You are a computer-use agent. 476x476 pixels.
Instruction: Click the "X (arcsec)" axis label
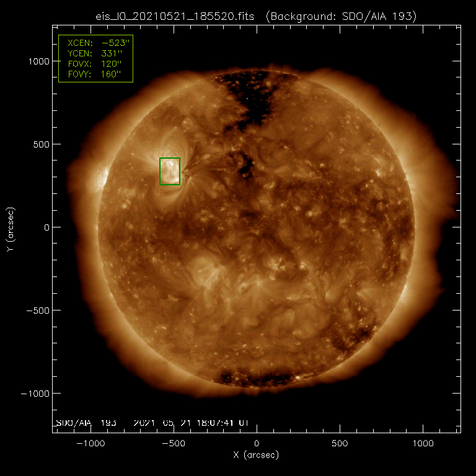(x=256, y=456)
